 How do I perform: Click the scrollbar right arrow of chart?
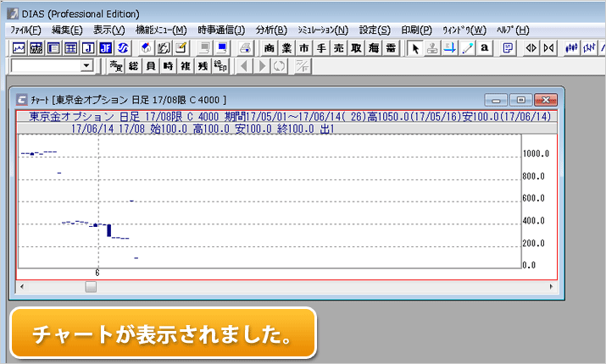tap(550, 287)
